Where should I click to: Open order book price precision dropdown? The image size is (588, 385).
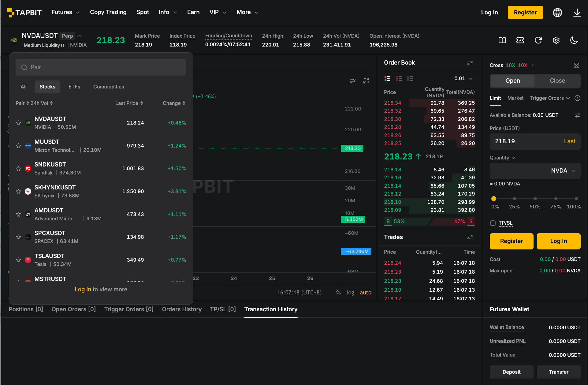click(463, 79)
